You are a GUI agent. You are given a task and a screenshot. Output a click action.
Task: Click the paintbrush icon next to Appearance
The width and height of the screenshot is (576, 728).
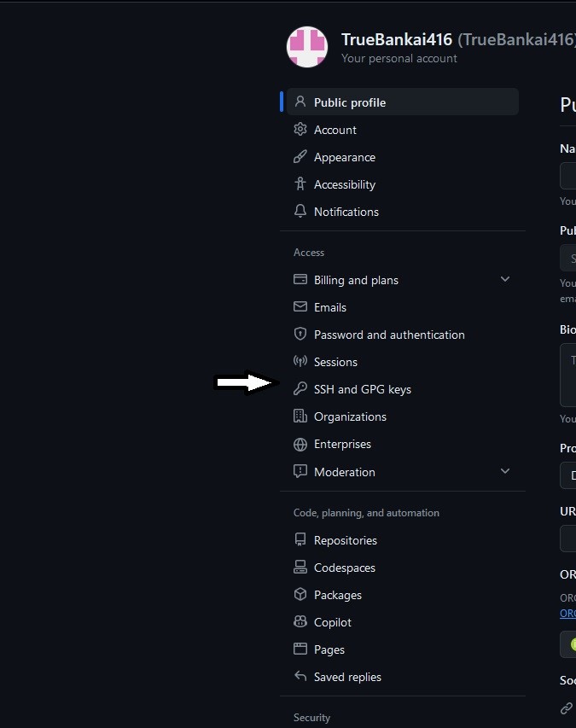[300, 157]
